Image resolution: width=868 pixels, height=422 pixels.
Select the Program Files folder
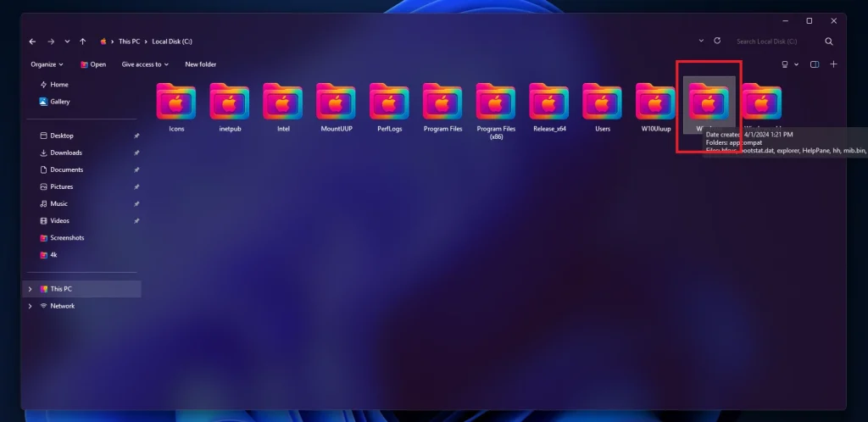point(442,108)
